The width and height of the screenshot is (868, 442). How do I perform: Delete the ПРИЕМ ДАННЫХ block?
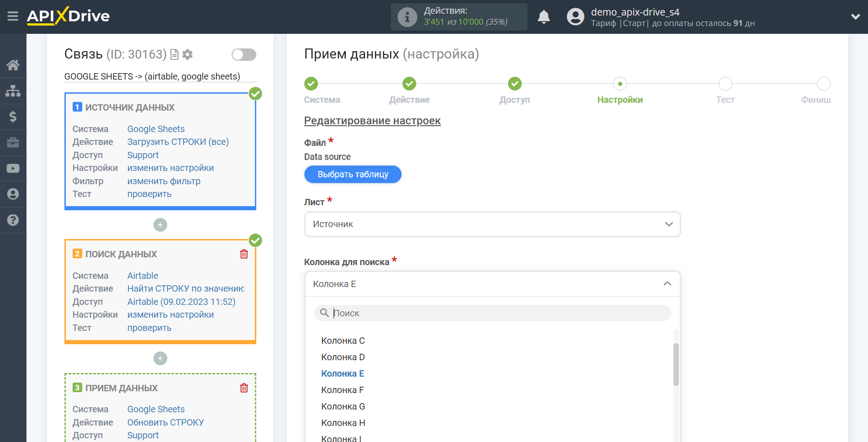click(244, 388)
